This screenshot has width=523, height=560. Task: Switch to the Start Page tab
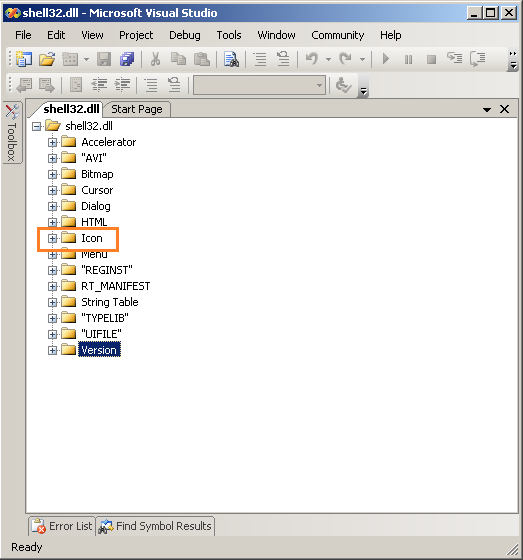click(137, 109)
